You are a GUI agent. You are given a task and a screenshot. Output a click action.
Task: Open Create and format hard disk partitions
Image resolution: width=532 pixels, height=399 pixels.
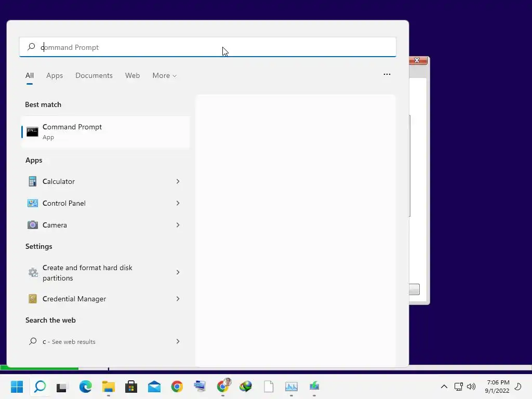click(105, 272)
